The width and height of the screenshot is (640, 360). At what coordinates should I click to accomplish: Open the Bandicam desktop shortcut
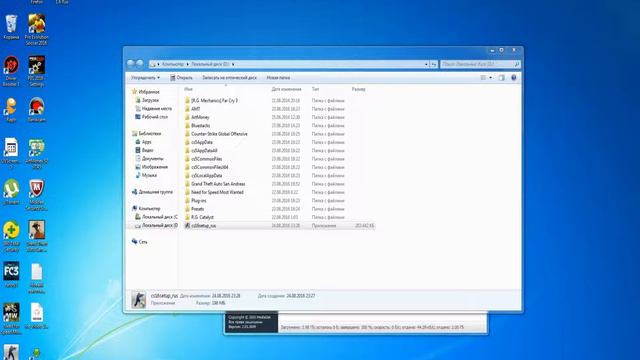point(36,109)
